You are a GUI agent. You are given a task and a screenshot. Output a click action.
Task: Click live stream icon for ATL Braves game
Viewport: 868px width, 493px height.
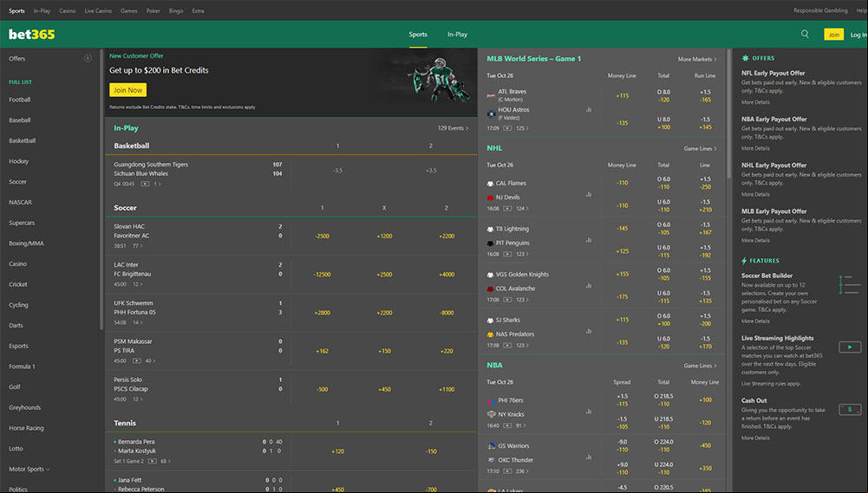point(507,128)
